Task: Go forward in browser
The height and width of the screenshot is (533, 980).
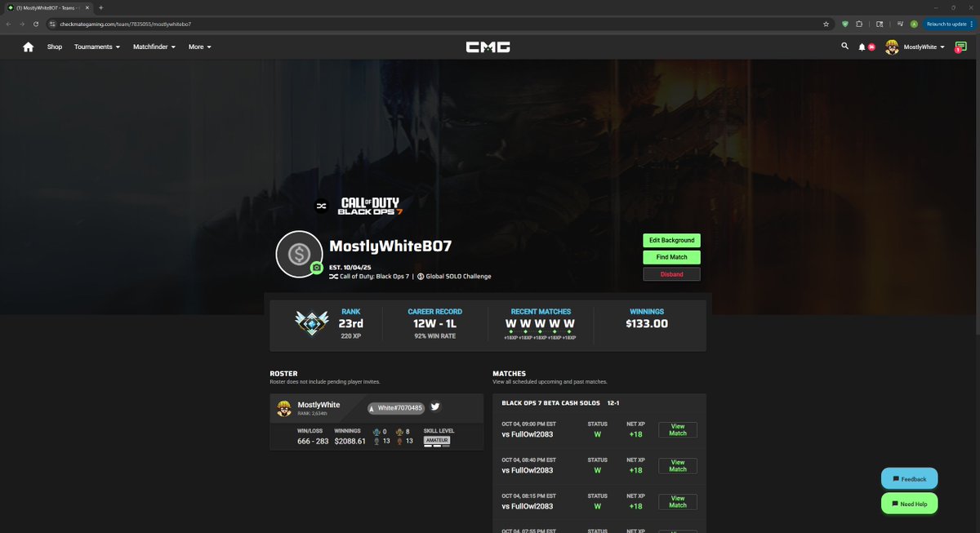Action: [x=22, y=24]
